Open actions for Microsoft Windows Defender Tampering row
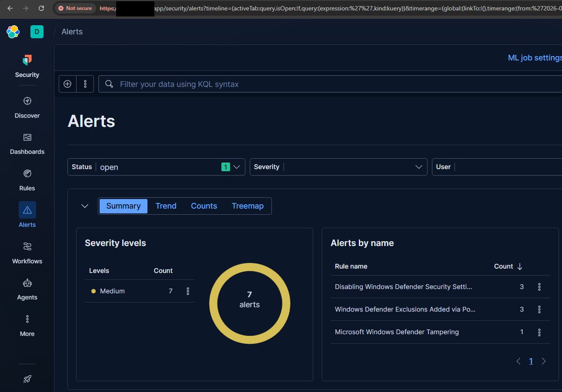Screen dimensions: 562x392 539,332
